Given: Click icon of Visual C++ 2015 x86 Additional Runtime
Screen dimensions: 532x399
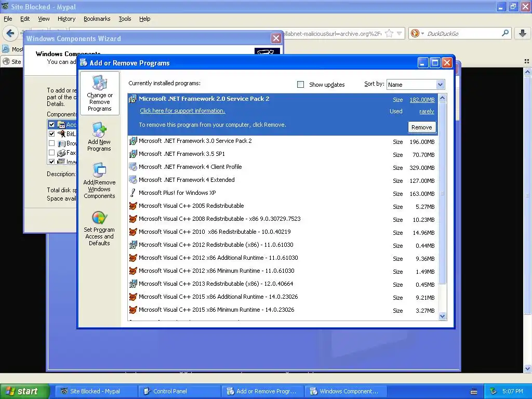Looking at the screenshot, I should point(132,297).
